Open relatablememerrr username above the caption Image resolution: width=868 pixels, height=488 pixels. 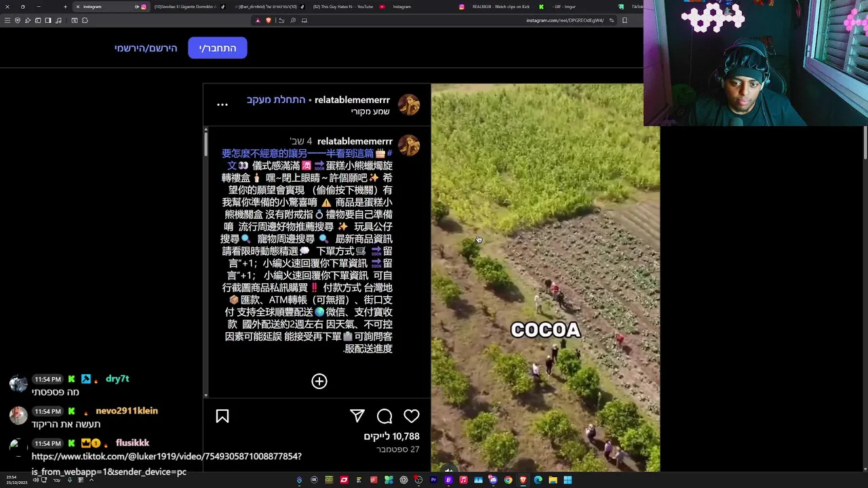pos(355,141)
